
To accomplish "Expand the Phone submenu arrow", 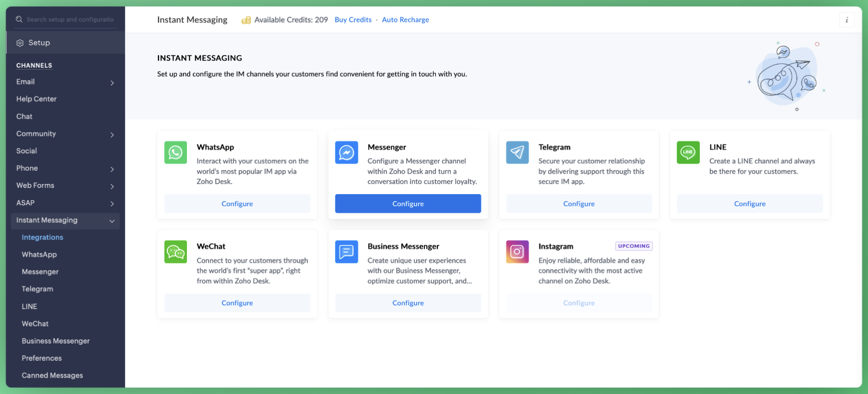I will [112, 169].
